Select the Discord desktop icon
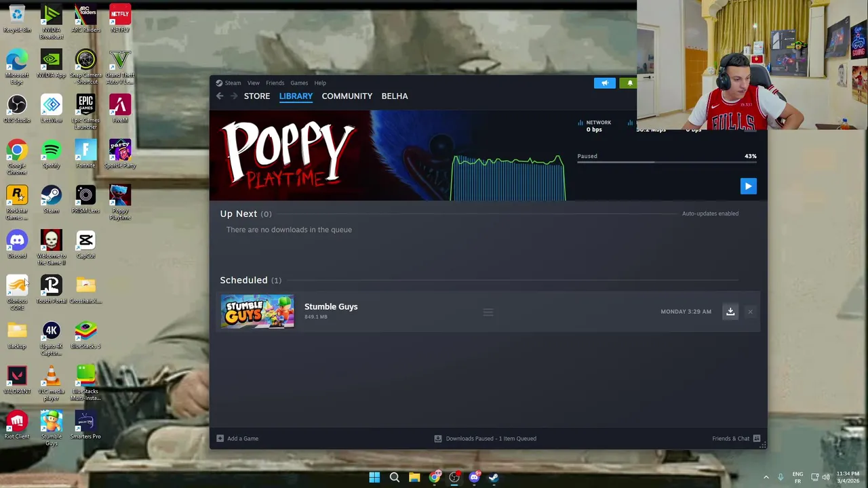The width and height of the screenshot is (868, 488). (17, 245)
